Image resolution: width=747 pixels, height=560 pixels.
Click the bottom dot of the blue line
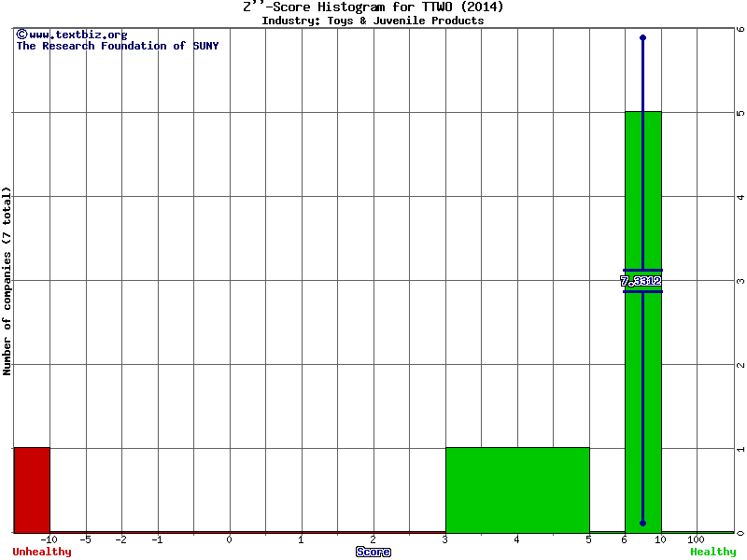click(x=642, y=523)
